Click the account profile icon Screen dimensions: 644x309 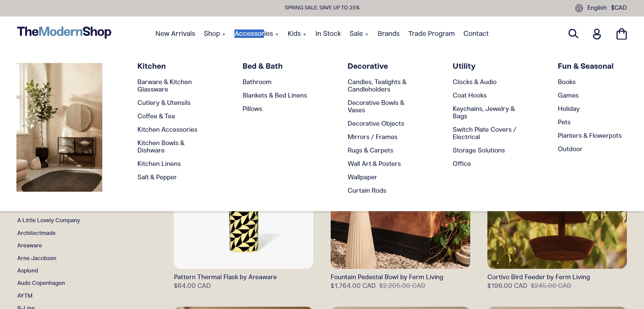point(597,34)
